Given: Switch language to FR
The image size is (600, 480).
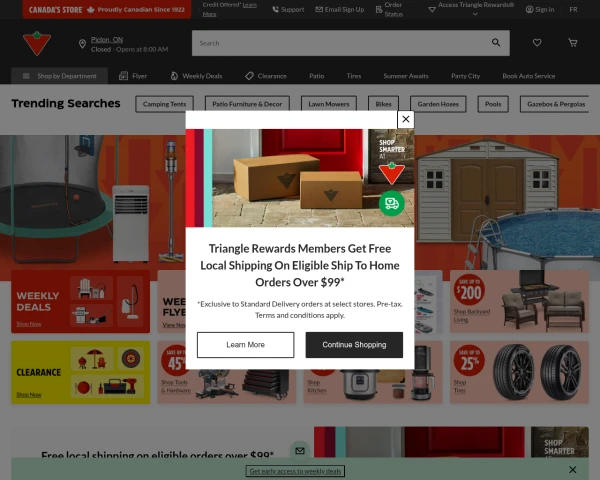Looking at the screenshot, I should pos(573,10).
